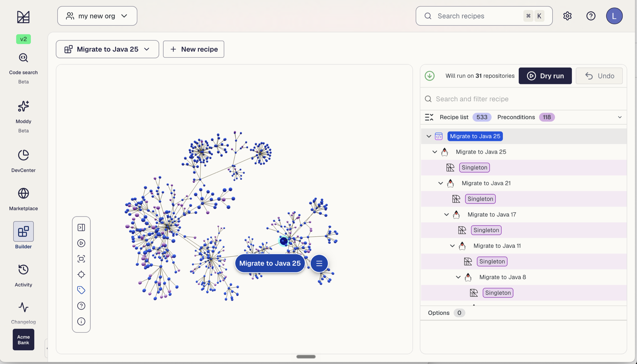Open settings gear icon
Viewport: 637px width, 364px height.
pyautogui.click(x=567, y=16)
